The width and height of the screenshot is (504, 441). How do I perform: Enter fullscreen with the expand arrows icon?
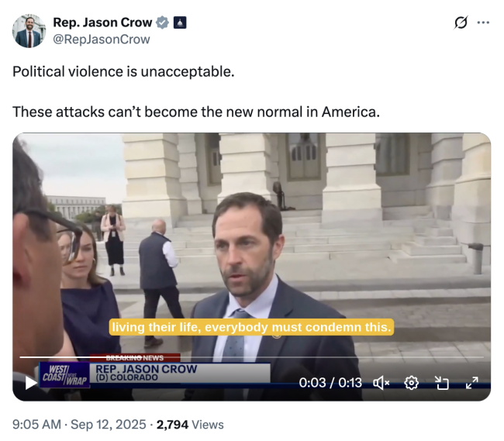click(472, 383)
